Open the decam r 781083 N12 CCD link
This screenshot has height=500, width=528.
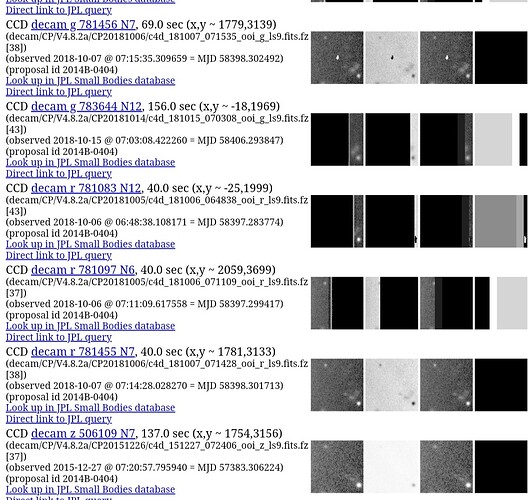[x=86, y=188]
